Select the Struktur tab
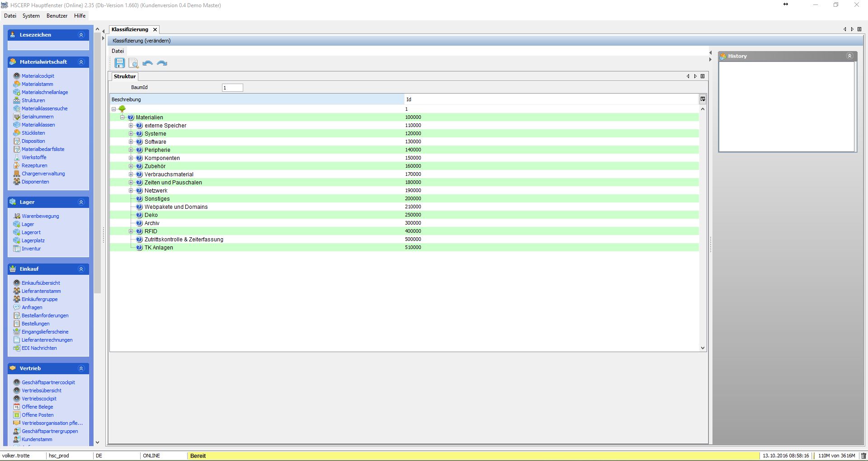This screenshot has width=868, height=461. click(x=125, y=76)
